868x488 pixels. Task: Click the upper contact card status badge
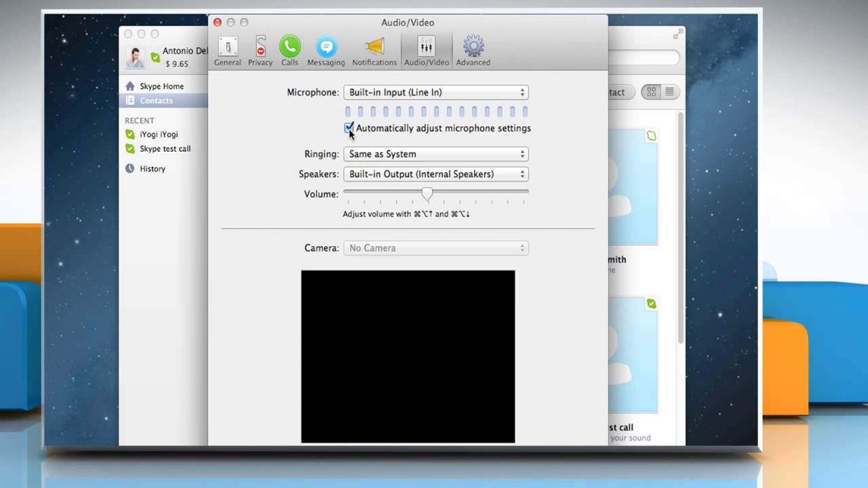651,136
